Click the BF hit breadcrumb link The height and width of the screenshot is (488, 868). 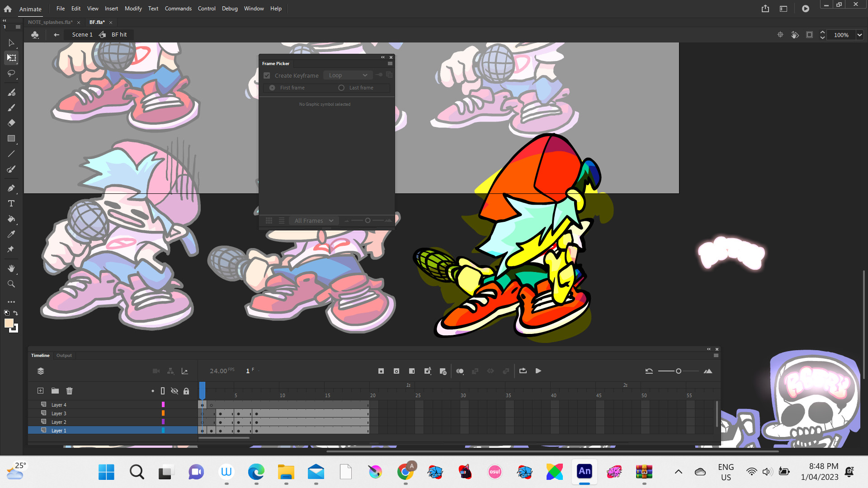[x=119, y=34]
